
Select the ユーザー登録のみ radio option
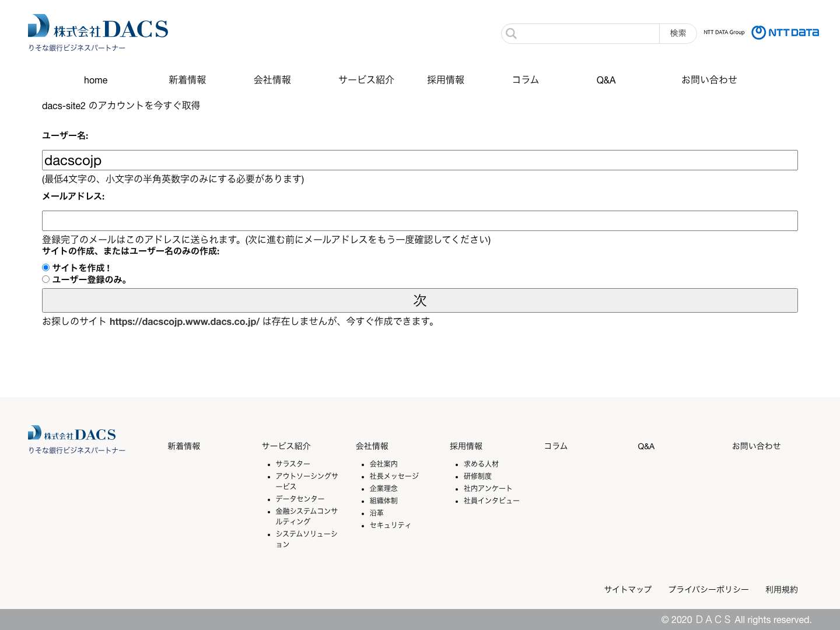45,279
